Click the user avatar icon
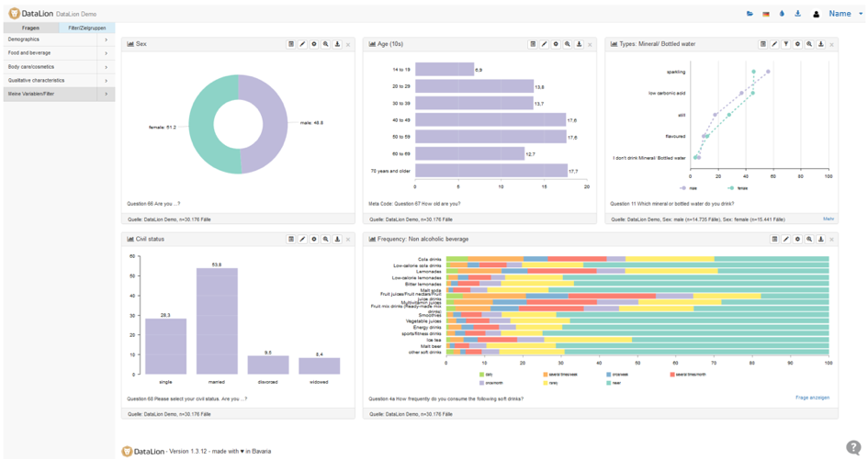 [x=816, y=14]
